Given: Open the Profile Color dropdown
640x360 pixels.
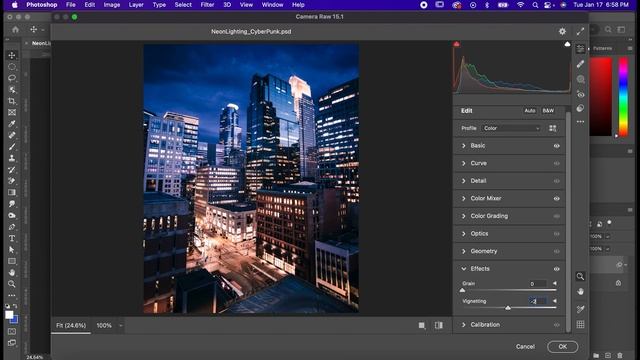Looking at the screenshot, I should (x=511, y=128).
